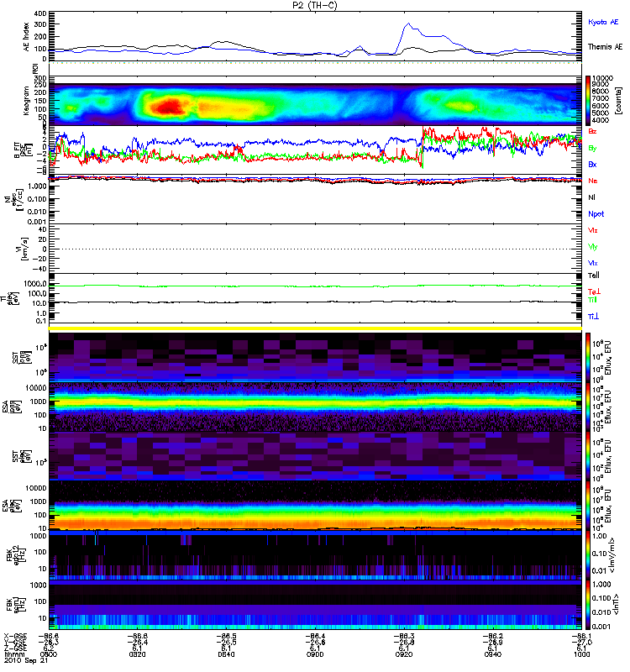Click the green Ti parallel legend label

pos(592,300)
